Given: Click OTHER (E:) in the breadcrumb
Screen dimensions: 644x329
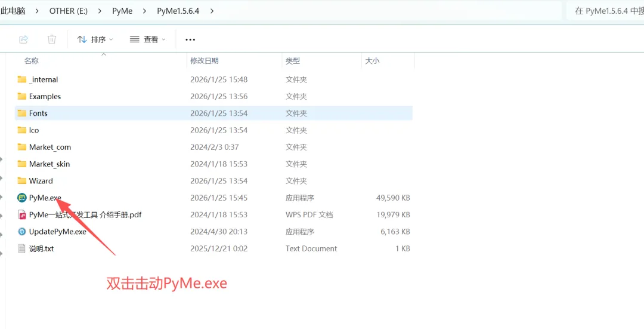Looking at the screenshot, I should click(x=69, y=11).
